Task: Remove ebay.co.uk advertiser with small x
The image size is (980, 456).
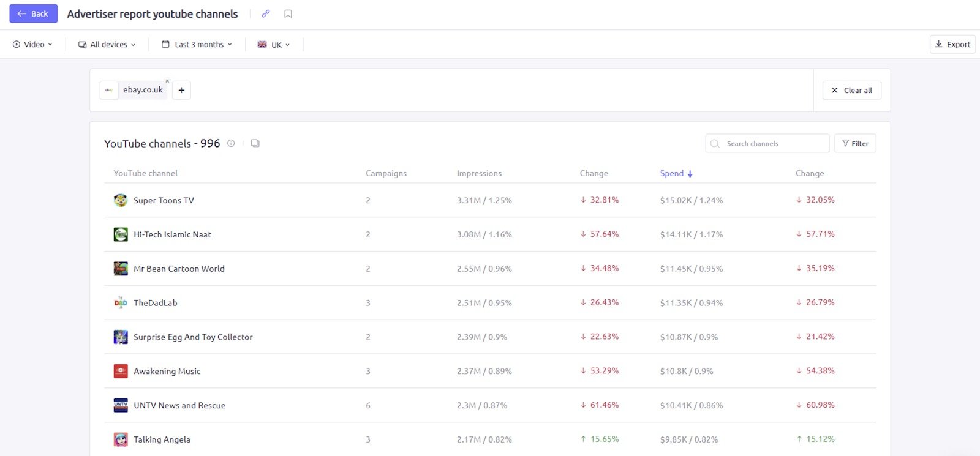Action: (x=167, y=81)
